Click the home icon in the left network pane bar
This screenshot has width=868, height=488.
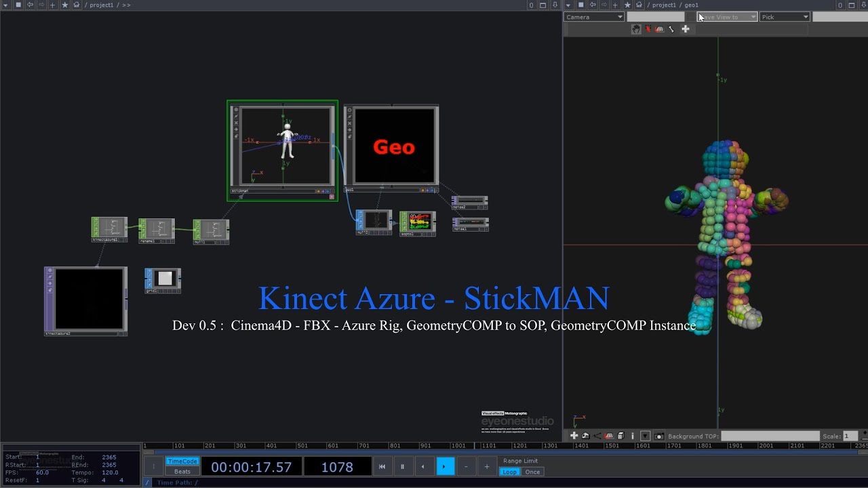[x=77, y=5]
